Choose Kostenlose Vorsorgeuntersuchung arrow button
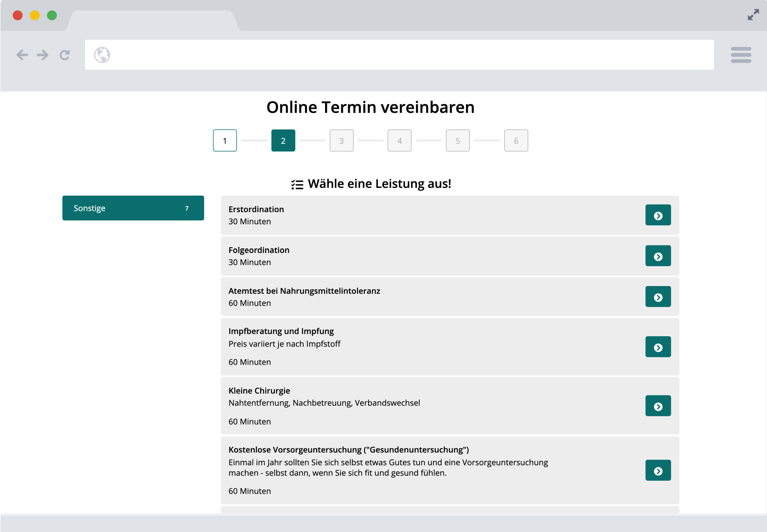This screenshot has height=532, width=767. (658, 470)
